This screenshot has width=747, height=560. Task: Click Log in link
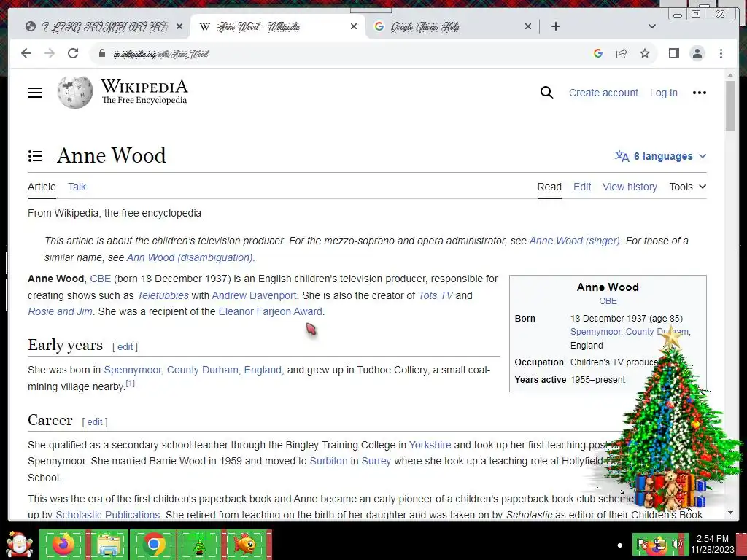pos(664,93)
